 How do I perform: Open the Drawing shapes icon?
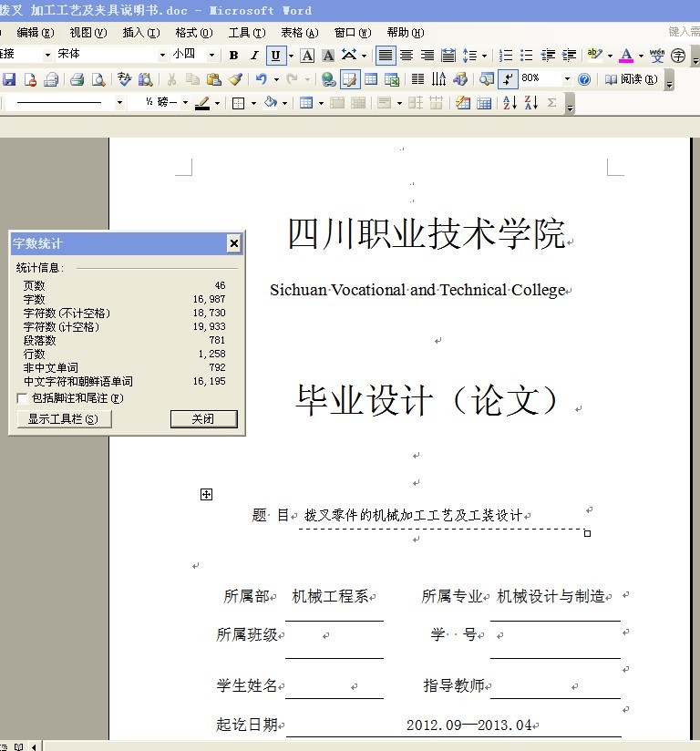click(x=460, y=79)
